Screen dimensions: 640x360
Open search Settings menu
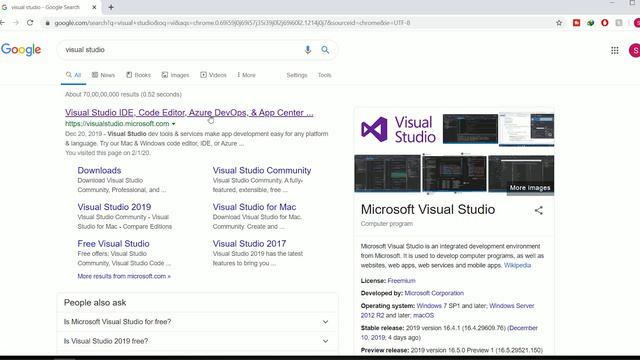click(x=297, y=75)
